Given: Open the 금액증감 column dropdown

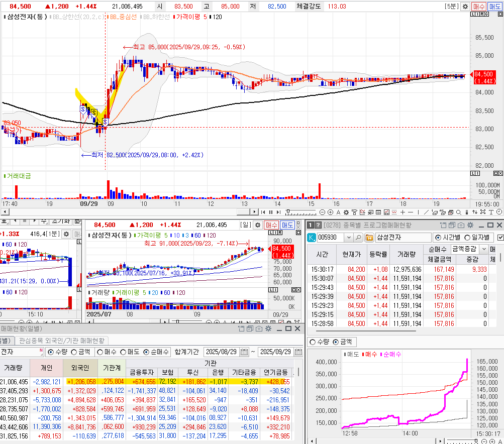Looking at the screenshot, I should 484,249.
